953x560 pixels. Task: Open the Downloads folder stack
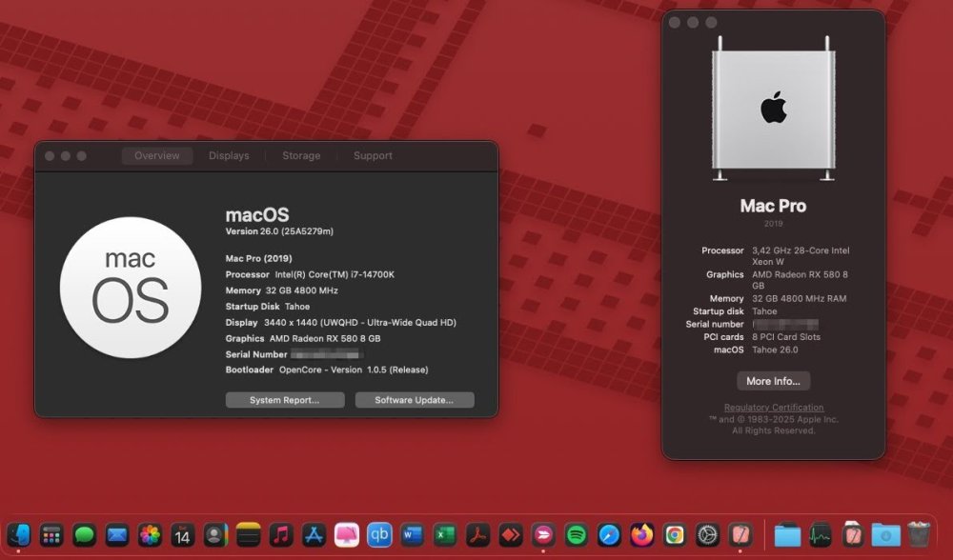885,535
